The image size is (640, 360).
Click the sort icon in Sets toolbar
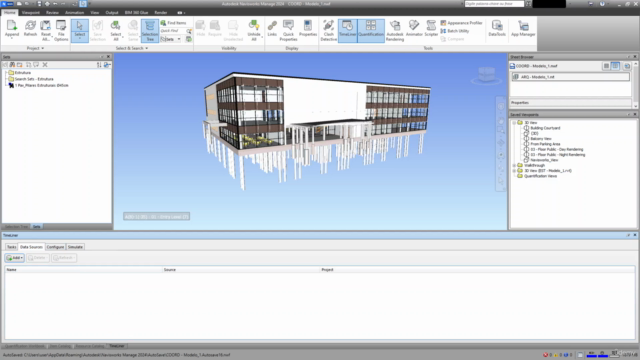point(99,64)
